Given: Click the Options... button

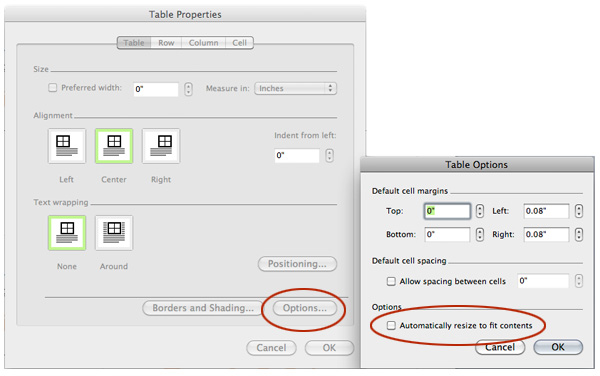Looking at the screenshot, I should (x=305, y=308).
